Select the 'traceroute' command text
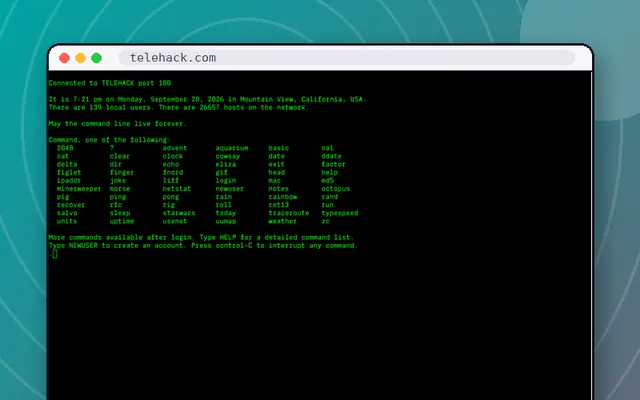The image size is (640, 400). pyautogui.click(x=289, y=213)
